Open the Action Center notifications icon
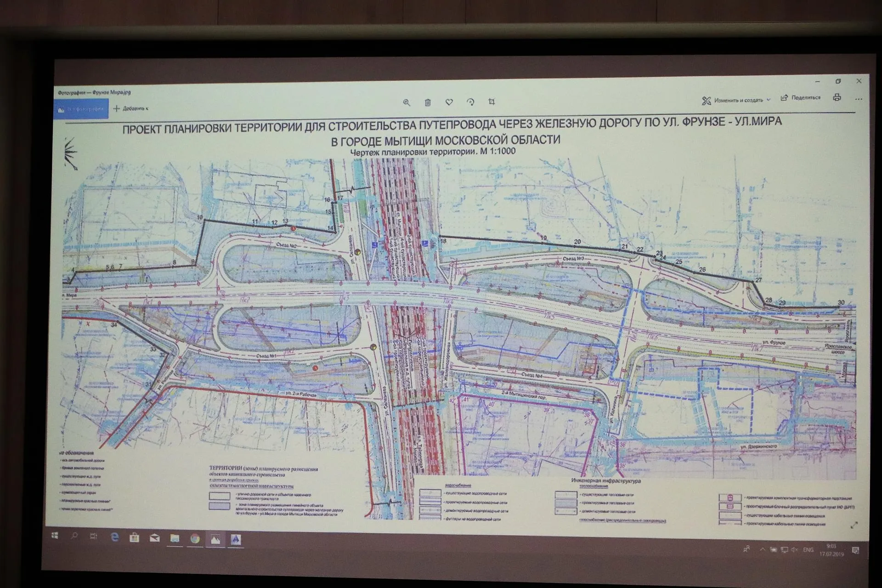The width and height of the screenshot is (882, 588). pyautogui.click(x=855, y=550)
